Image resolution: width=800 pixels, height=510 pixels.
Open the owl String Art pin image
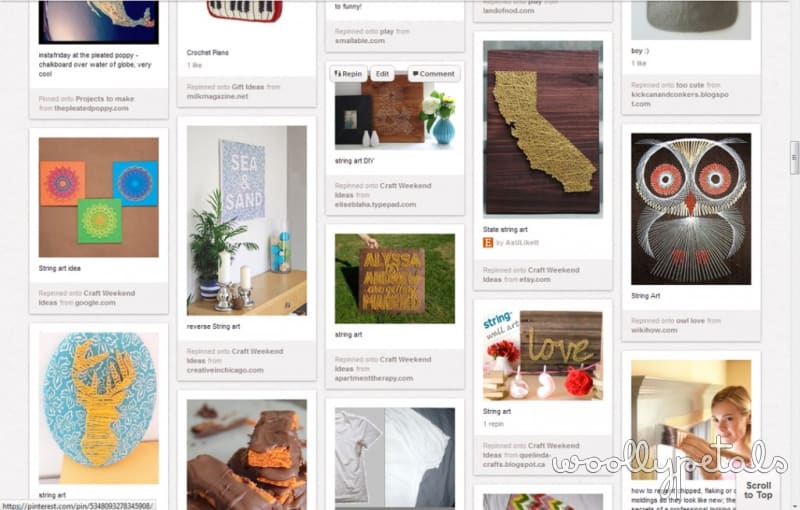[x=691, y=209]
